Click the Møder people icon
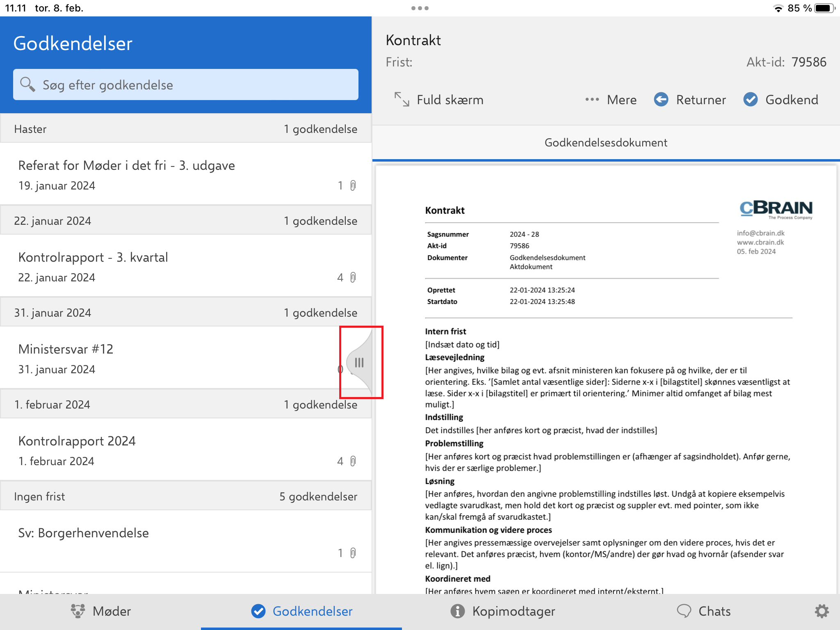 [78, 611]
